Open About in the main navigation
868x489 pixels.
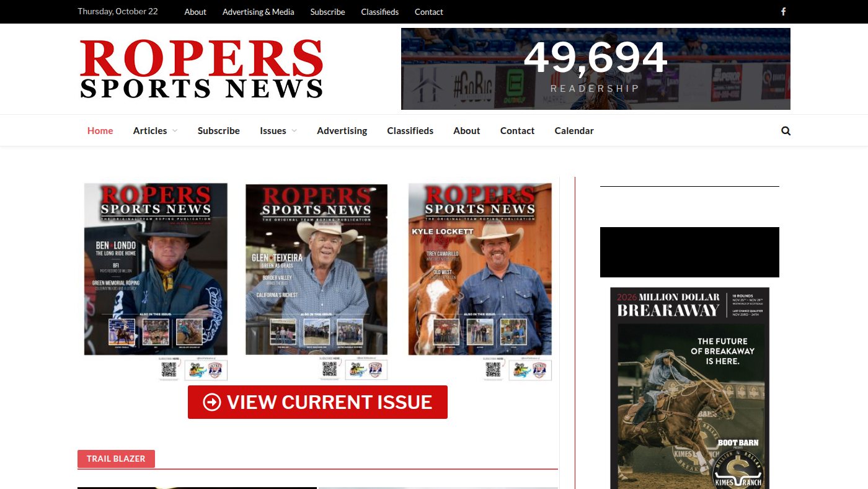pyautogui.click(x=467, y=130)
